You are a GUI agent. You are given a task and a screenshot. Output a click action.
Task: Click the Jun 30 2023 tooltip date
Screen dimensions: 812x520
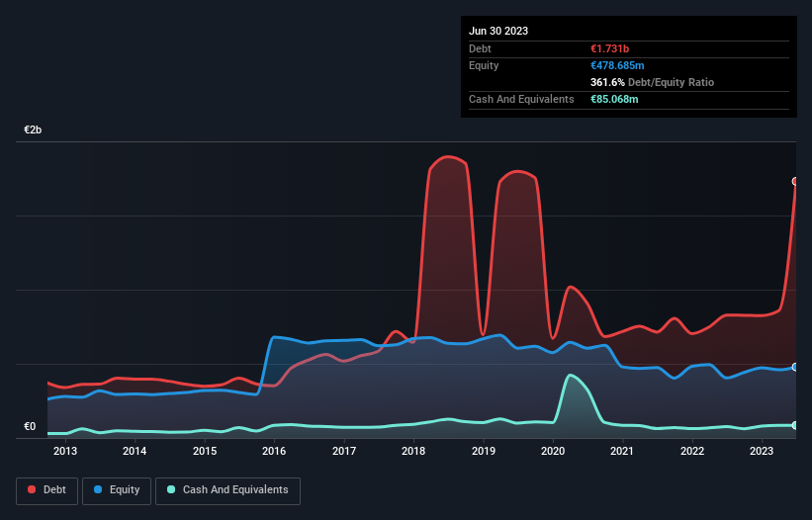(x=498, y=31)
